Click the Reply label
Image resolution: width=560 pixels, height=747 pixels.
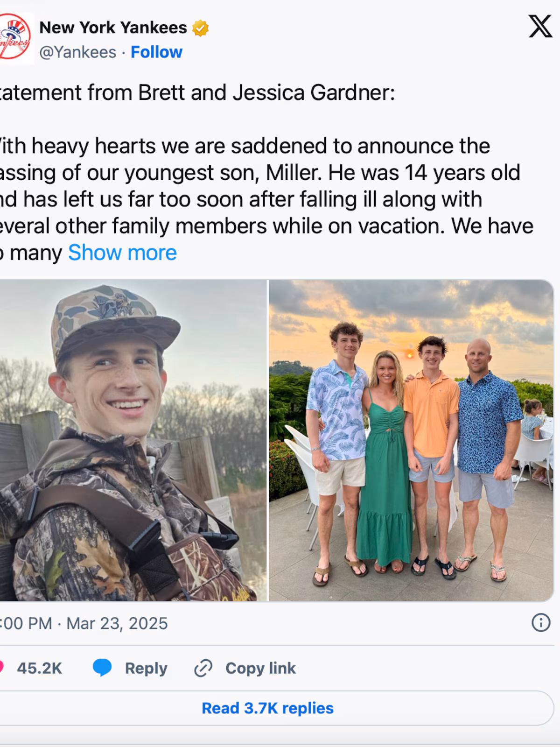(x=146, y=668)
